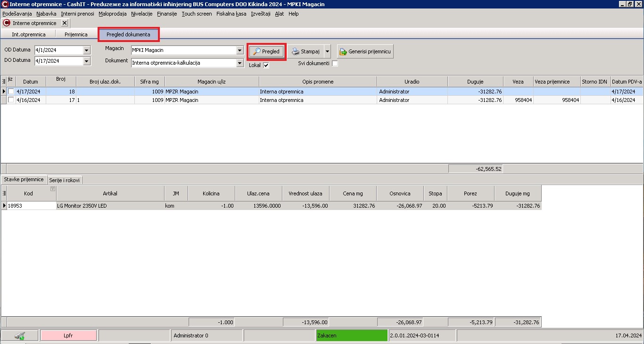
Task: Click the CashIT app logo icon in title bar
Action: pyautogui.click(x=5, y=4)
